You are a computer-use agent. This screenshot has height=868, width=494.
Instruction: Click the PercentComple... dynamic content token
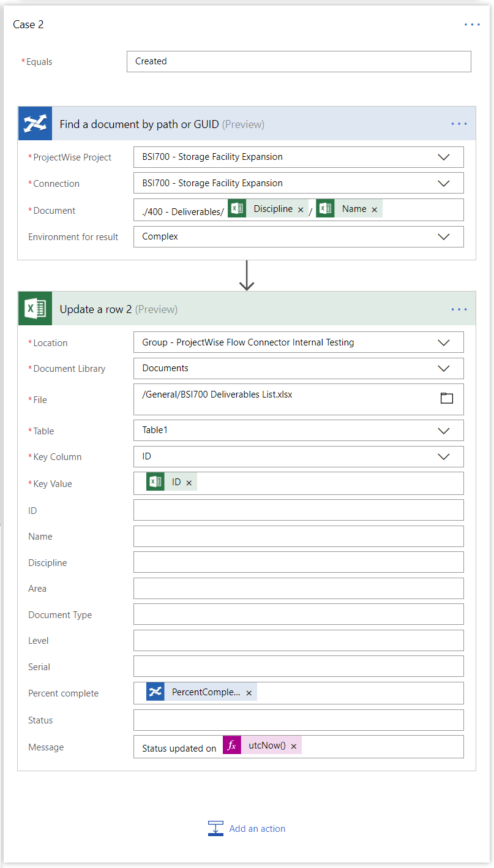point(201,692)
